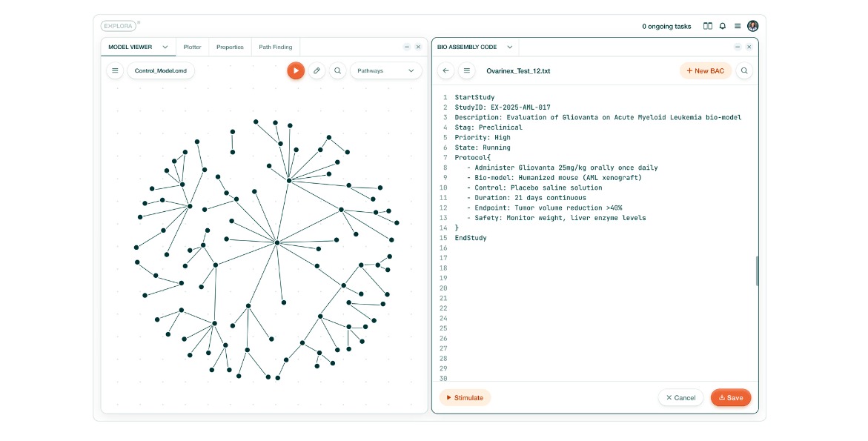The height and width of the screenshot is (441, 868).
Task: Open the docs book icon in top bar
Action: pyautogui.click(x=708, y=26)
